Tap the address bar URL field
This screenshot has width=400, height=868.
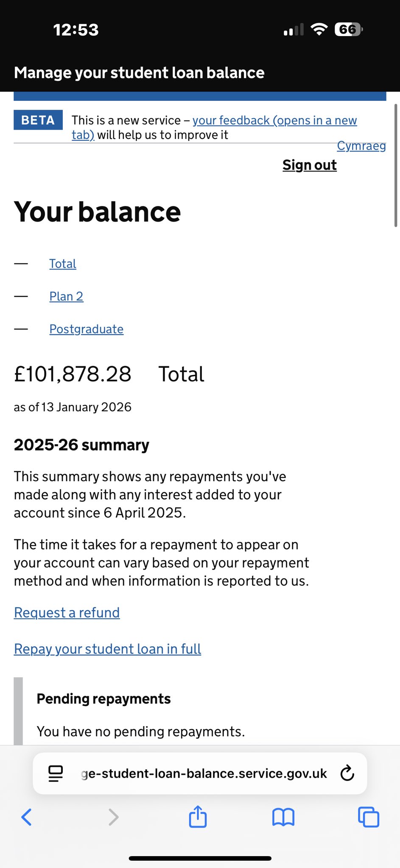[204, 773]
